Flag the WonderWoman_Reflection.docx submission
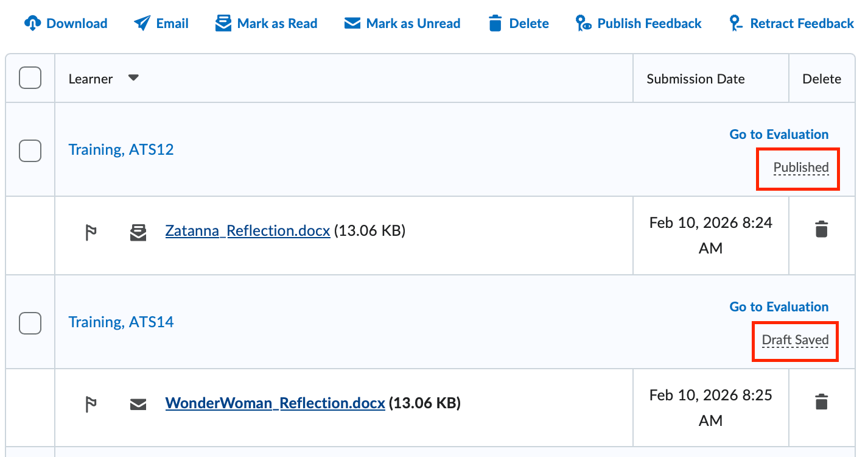This screenshot has width=868, height=457. click(x=90, y=403)
